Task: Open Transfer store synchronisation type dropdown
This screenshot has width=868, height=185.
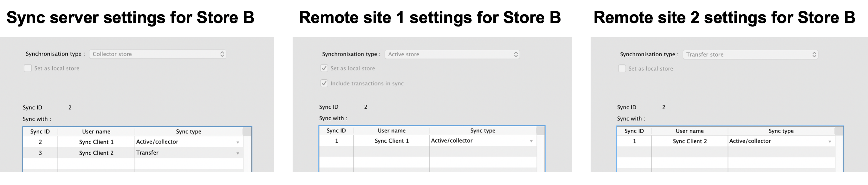Action: [750, 54]
